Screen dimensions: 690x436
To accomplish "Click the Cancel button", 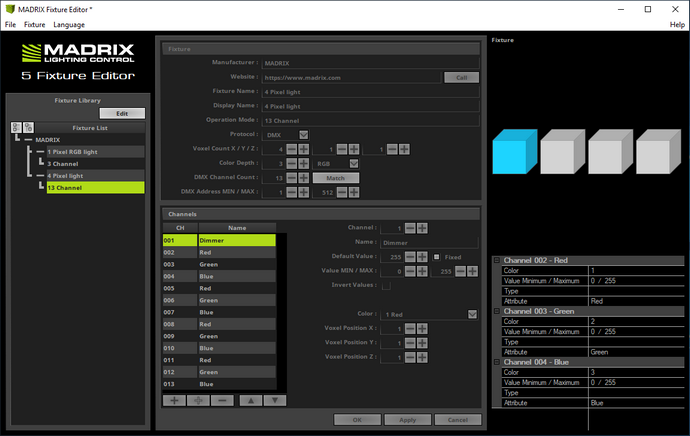I will tap(458, 420).
